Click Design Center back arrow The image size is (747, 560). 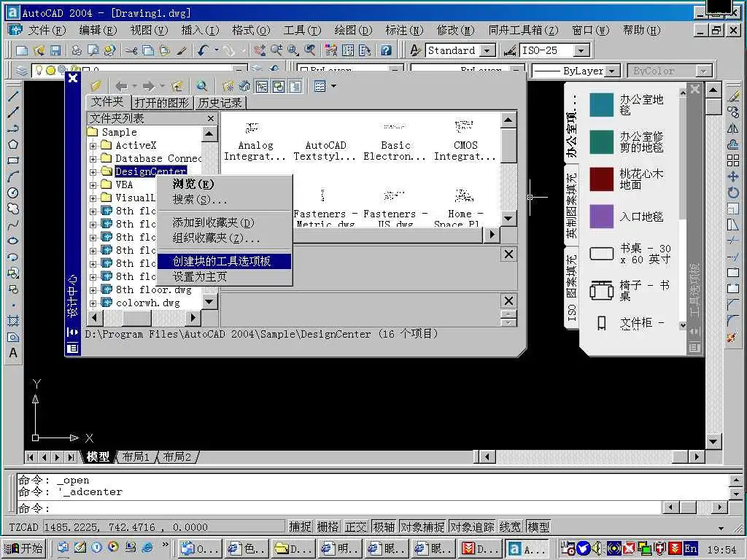122,86
